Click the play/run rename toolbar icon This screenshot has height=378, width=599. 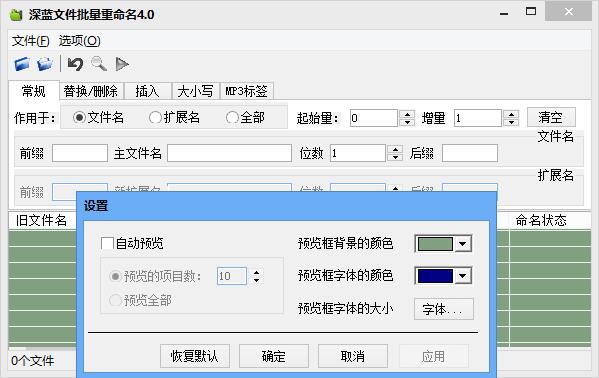click(x=122, y=64)
